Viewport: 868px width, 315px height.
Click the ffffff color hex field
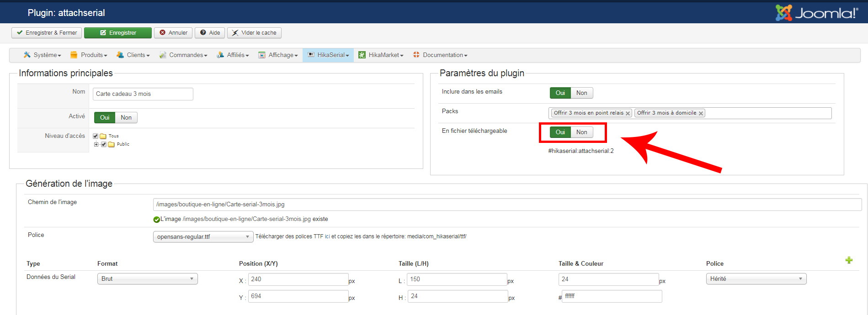(x=612, y=297)
